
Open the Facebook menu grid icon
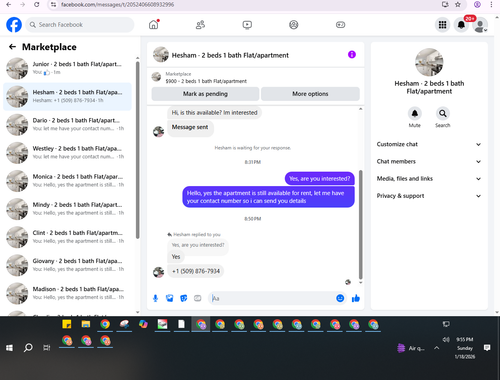point(442,25)
